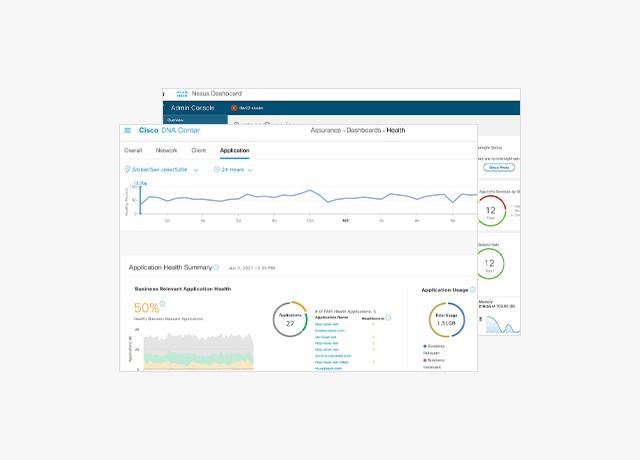The height and width of the screenshot is (460, 640).
Task: Open the dummy.ciscolabs.com application link
Action: (333, 353)
